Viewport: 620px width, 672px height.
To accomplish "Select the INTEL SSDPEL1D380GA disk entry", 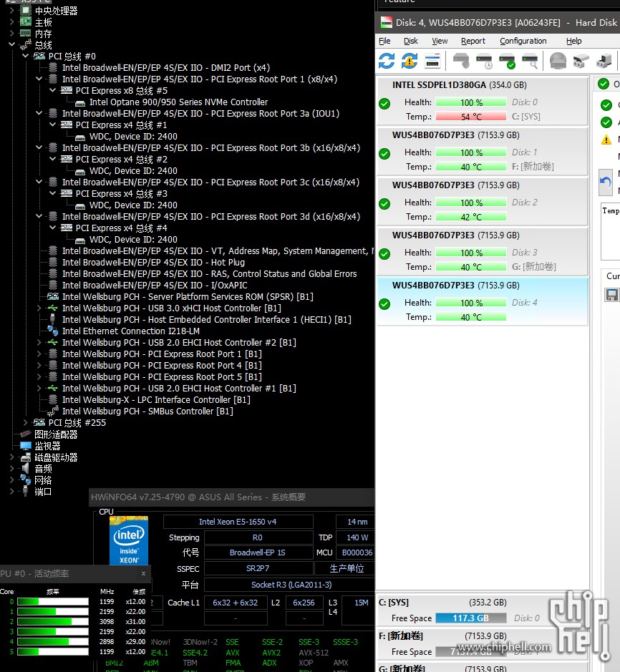I will 482,102.
